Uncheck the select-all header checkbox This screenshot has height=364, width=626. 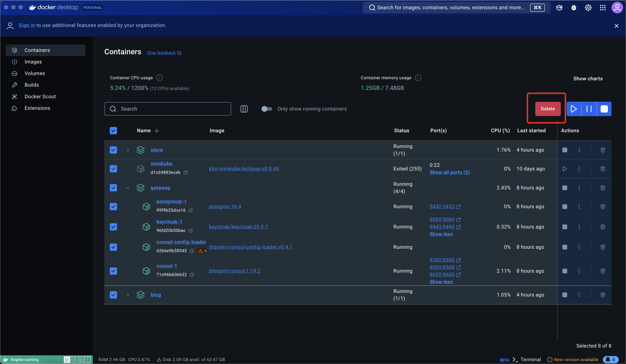(113, 130)
